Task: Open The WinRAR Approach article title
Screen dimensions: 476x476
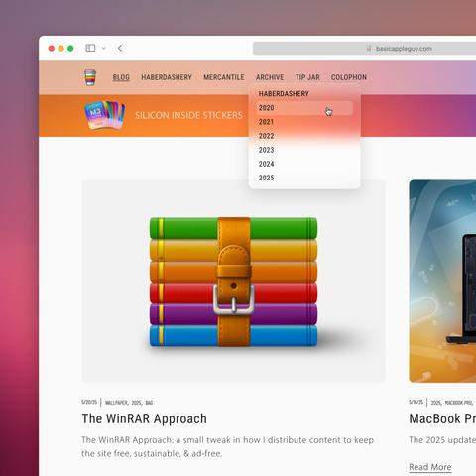Action: click(144, 418)
